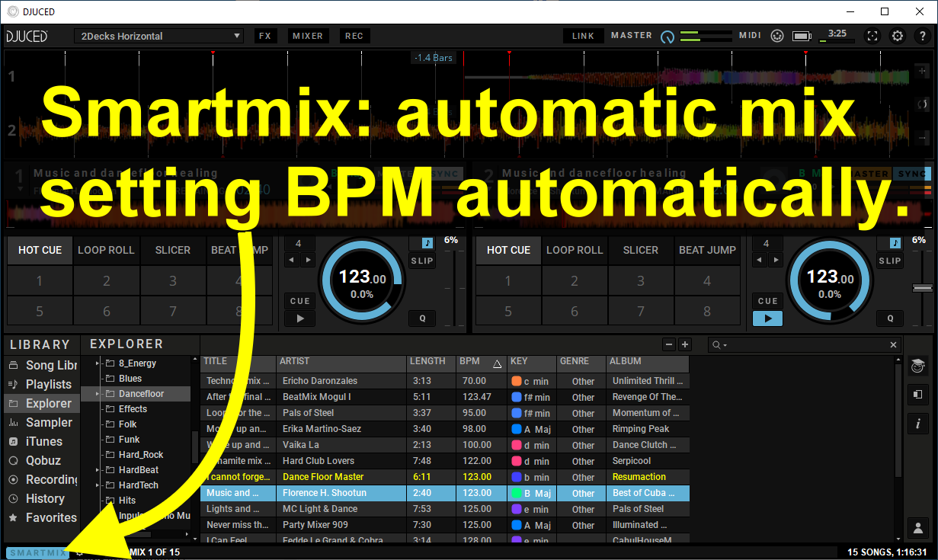Expand the HardBeat folder
This screenshot has height=560, width=938.
coord(98,470)
